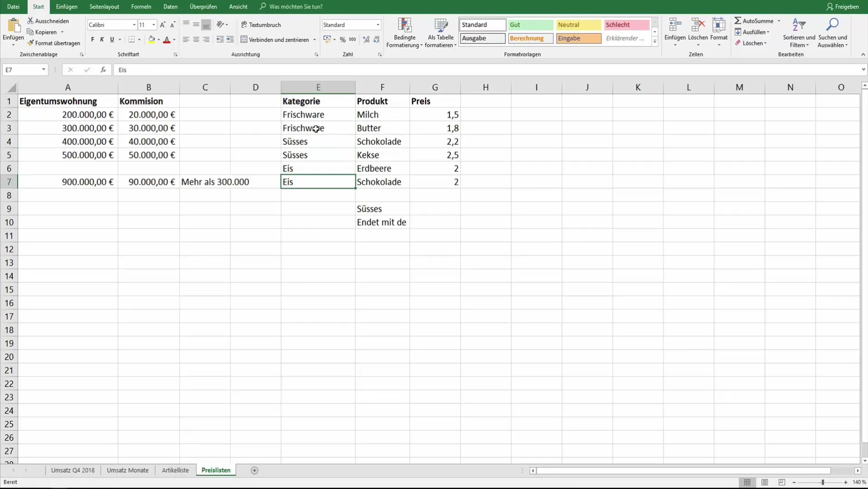Viewport: 868px width, 489px height.
Task: Expand the formula bar
Action: 863,70
